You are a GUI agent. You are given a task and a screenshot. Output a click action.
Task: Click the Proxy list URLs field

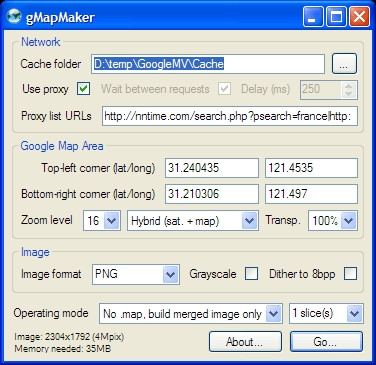point(230,116)
